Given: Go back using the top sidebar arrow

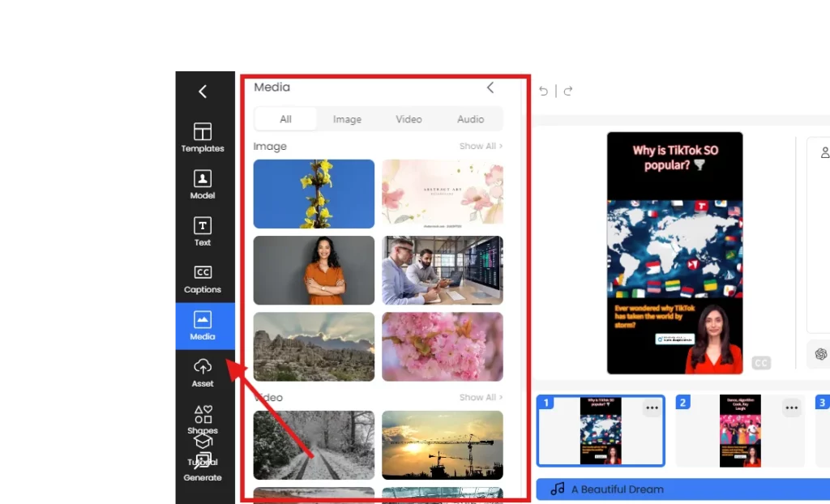Looking at the screenshot, I should point(203,92).
